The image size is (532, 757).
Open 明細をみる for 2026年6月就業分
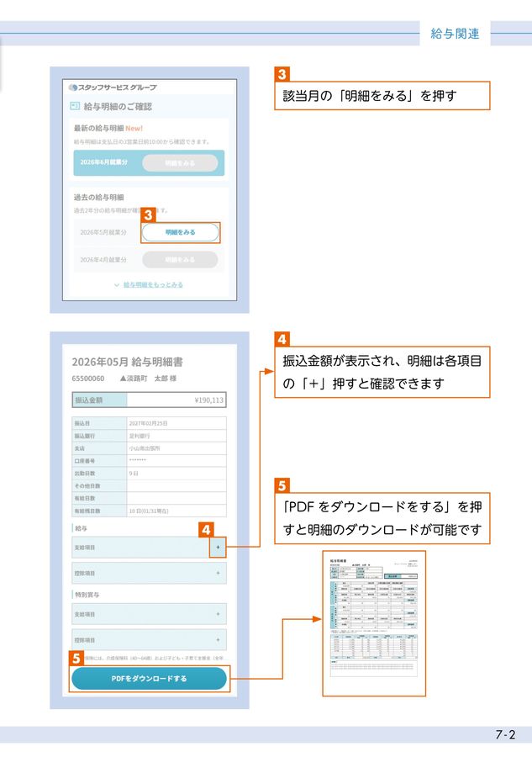tap(180, 162)
